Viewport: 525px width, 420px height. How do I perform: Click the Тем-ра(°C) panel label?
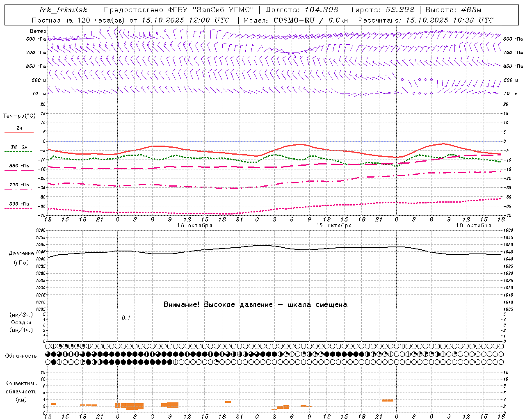[x=19, y=116]
